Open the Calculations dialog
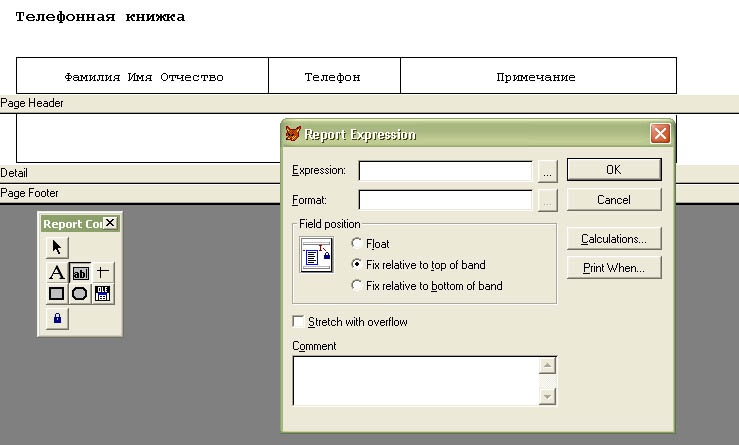 pos(613,239)
